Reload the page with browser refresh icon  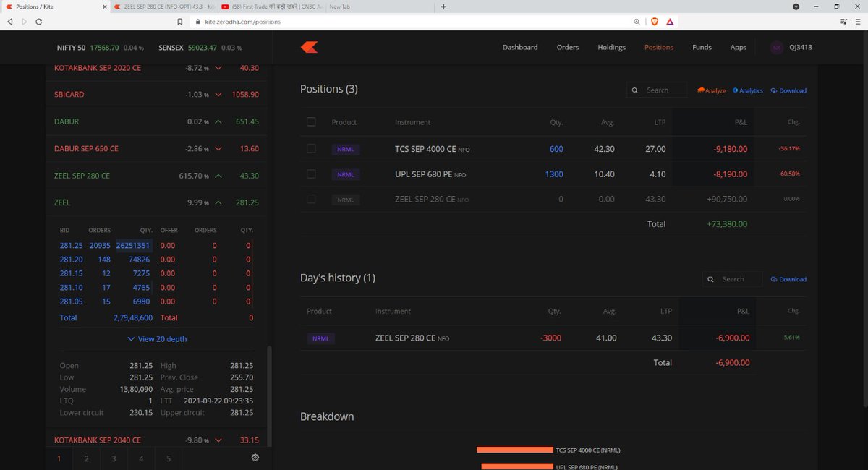38,22
